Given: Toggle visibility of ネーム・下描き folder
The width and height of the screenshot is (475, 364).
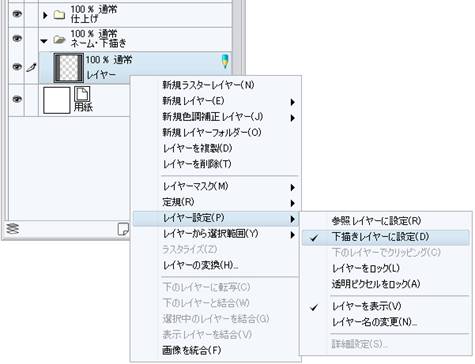Looking at the screenshot, I should 17,39.
